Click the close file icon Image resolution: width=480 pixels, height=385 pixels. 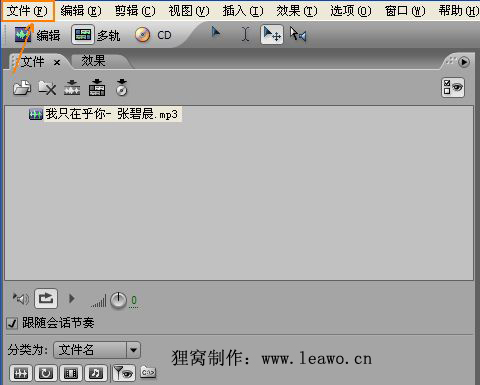pyautogui.click(x=47, y=88)
